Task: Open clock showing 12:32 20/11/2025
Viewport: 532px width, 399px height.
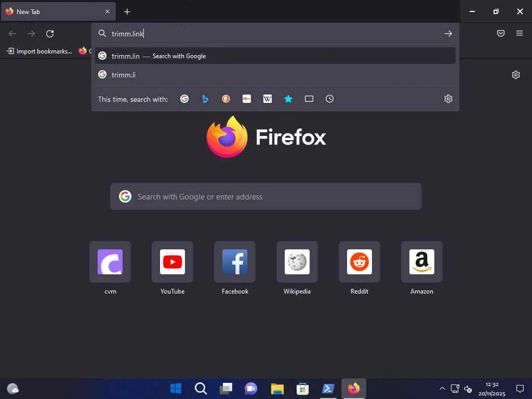Action: (x=491, y=389)
